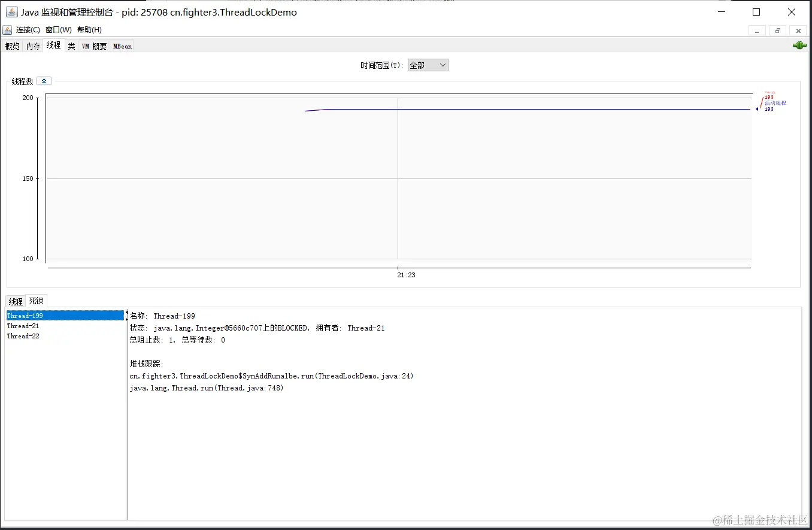Open the MBean tab
This screenshot has width=812, height=530.
click(122, 46)
